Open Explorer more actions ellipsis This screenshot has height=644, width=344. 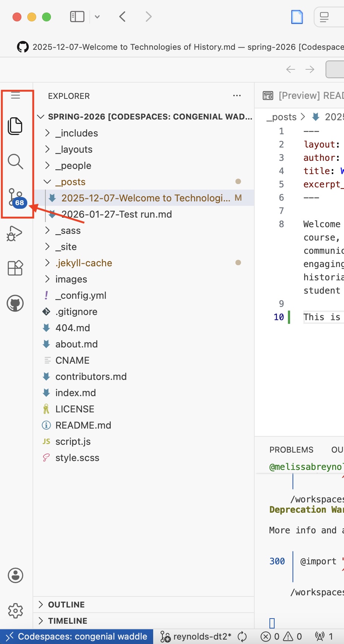(x=237, y=96)
